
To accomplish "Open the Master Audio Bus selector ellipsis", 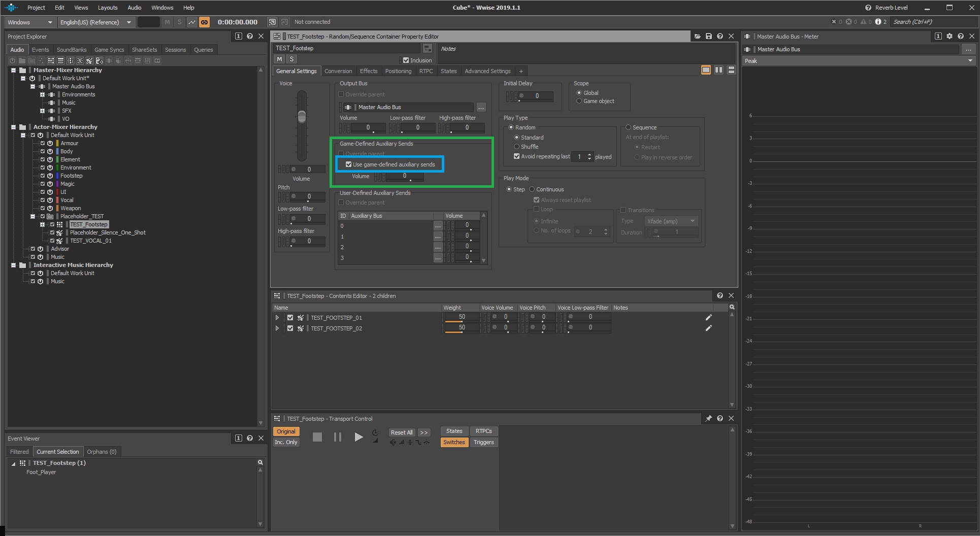I will [x=480, y=107].
